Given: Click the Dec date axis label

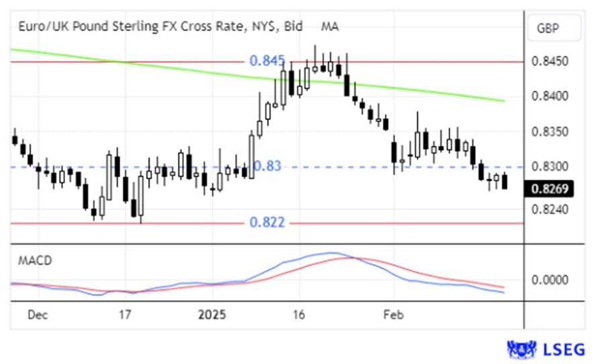Looking at the screenshot, I should tap(38, 315).
